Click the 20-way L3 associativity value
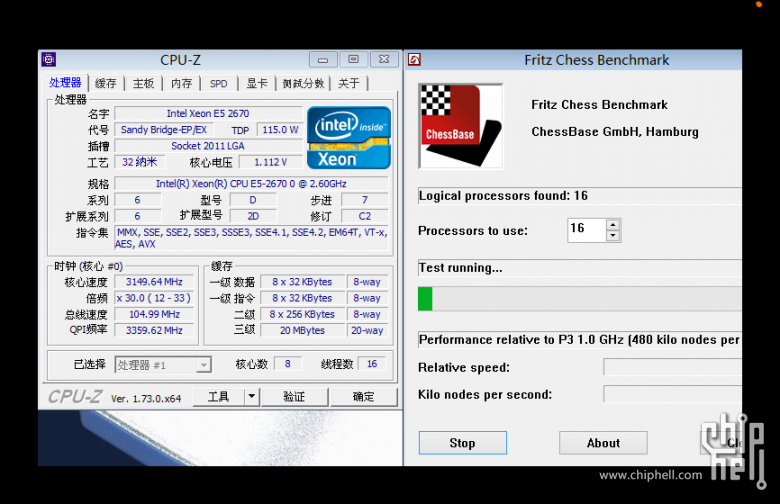The width and height of the screenshot is (780, 504). click(367, 330)
